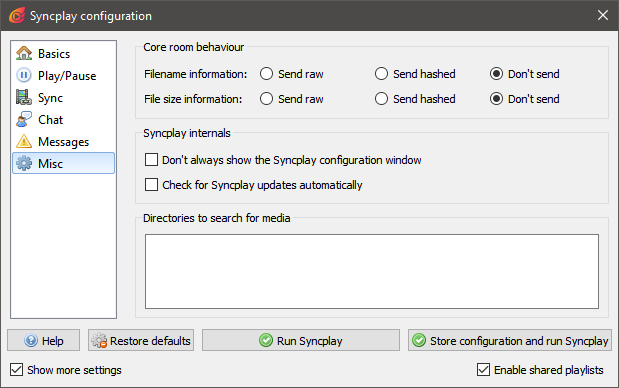619x388 pixels.
Task: Click the Restore defaults button
Action: 141,340
